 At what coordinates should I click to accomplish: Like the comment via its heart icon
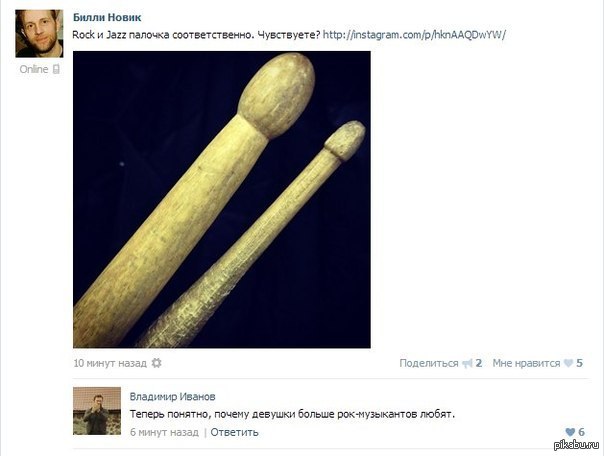(x=570, y=432)
